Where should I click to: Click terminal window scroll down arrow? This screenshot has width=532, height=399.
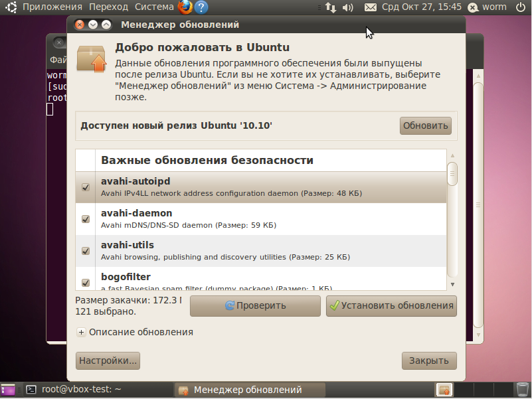(x=478, y=335)
